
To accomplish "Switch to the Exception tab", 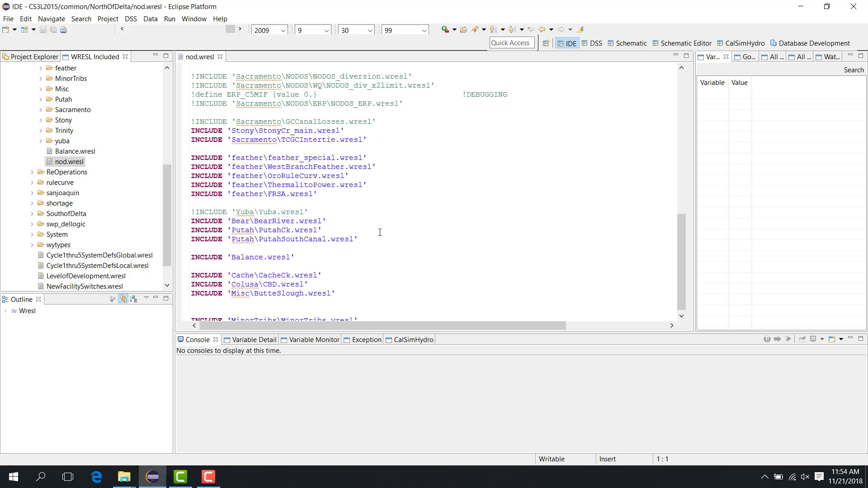I will click(x=363, y=340).
